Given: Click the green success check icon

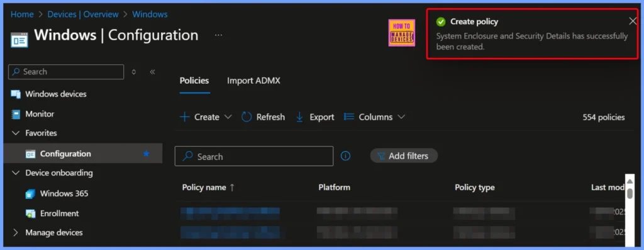Looking at the screenshot, I should tap(441, 22).
